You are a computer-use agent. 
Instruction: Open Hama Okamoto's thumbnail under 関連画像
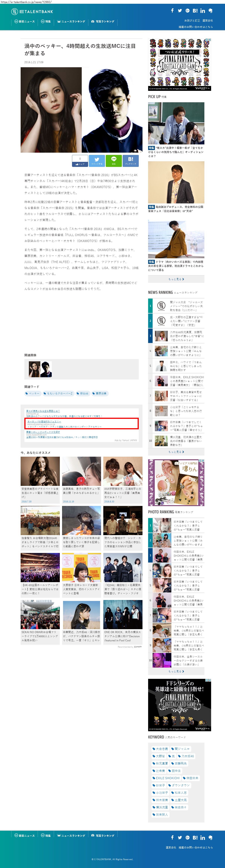coord(46,369)
